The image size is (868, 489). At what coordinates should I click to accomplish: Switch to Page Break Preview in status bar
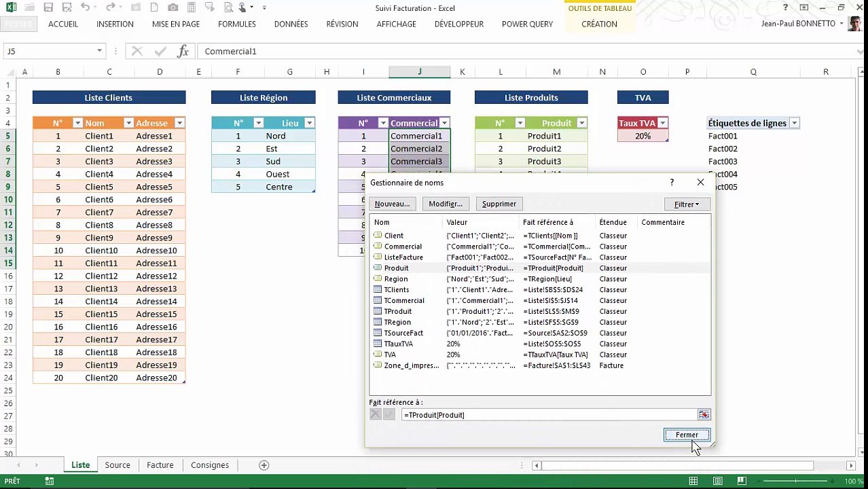click(x=742, y=481)
